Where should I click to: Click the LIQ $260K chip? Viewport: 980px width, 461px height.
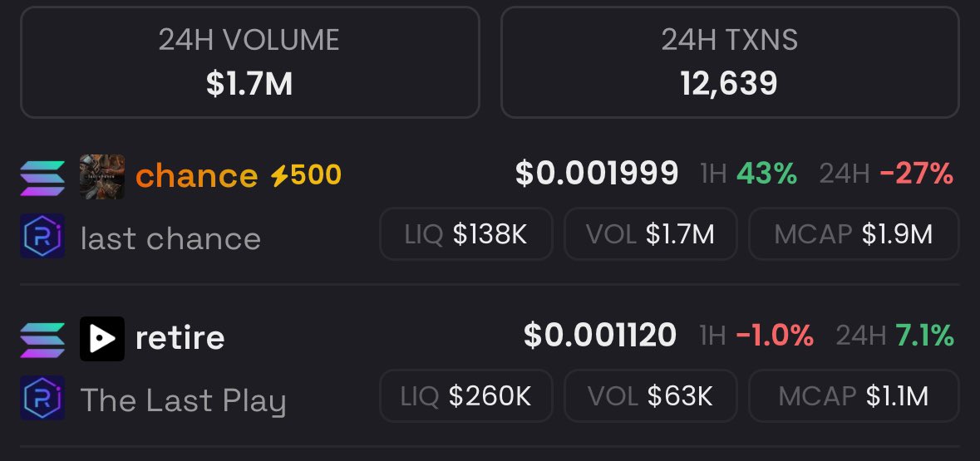click(x=466, y=396)
